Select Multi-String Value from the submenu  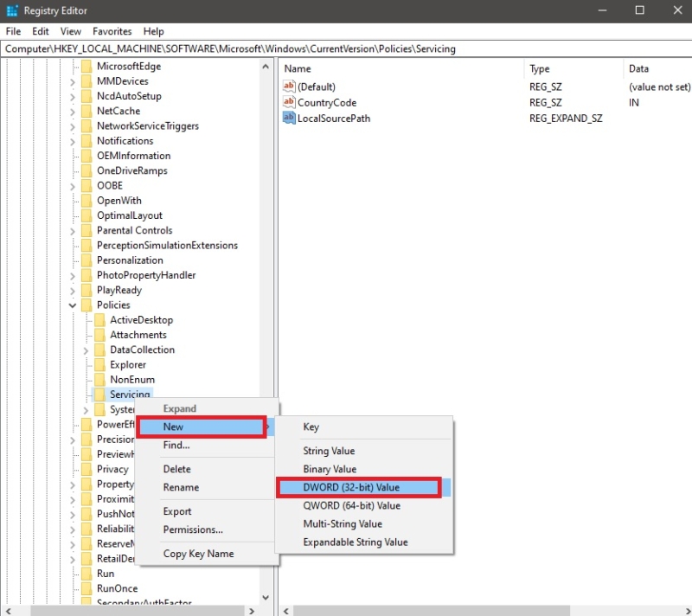343,523
